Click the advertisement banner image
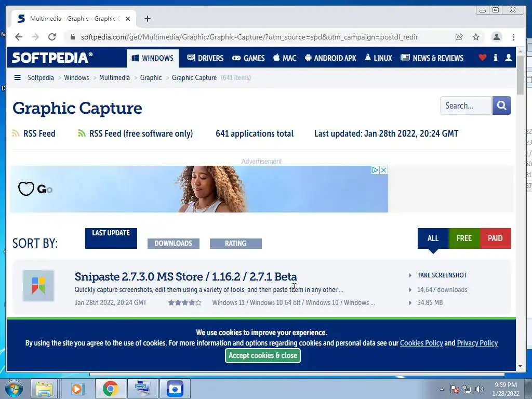This screenshot has height=399, width=532. click(199, 189)
